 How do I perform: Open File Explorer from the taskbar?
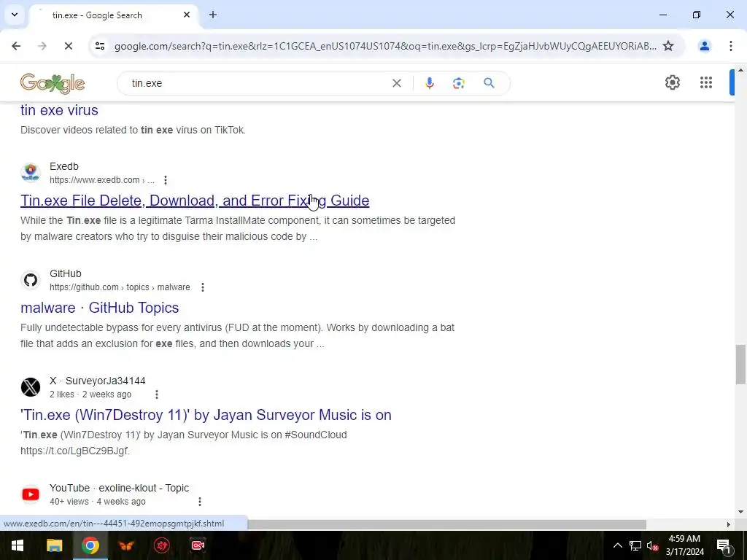[54, 545]
